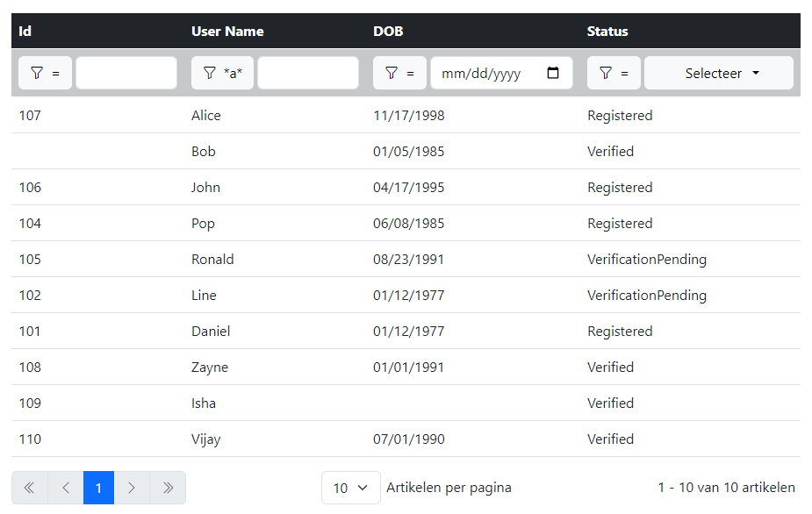Open the calendar icon in the DOB filter
This screenshot has height=514, width=812.
[x=554, y=73]
